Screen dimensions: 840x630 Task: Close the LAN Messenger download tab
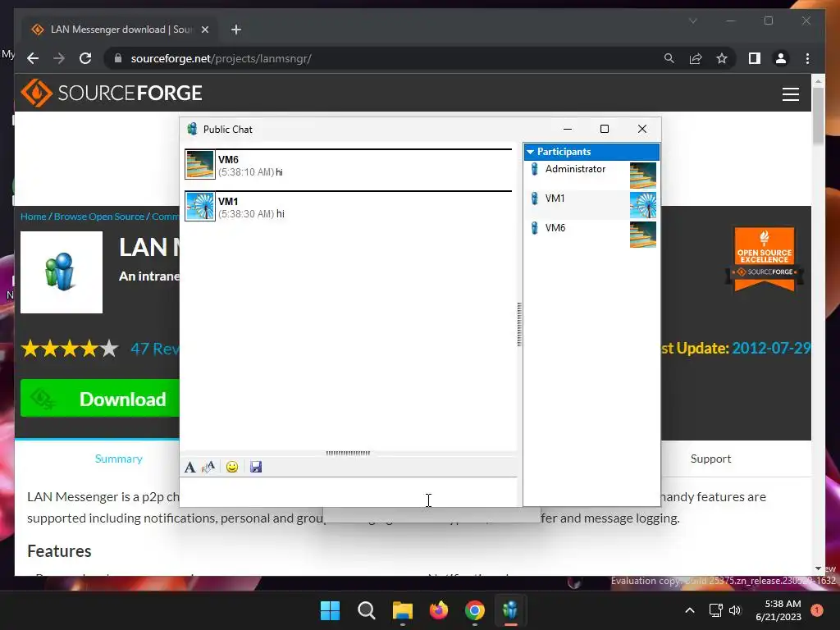(204, 30)
